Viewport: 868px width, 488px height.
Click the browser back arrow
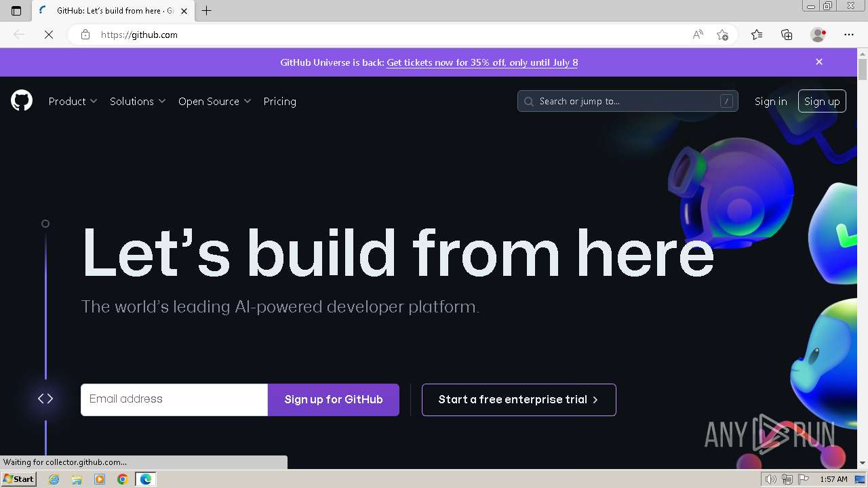point(19,35)
